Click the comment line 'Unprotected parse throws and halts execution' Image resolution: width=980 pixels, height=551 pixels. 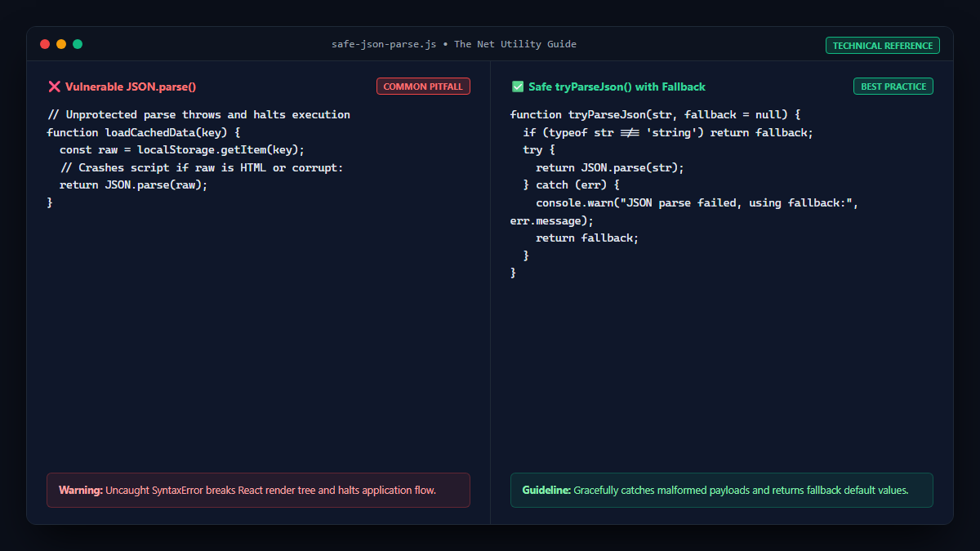point(198,114)
